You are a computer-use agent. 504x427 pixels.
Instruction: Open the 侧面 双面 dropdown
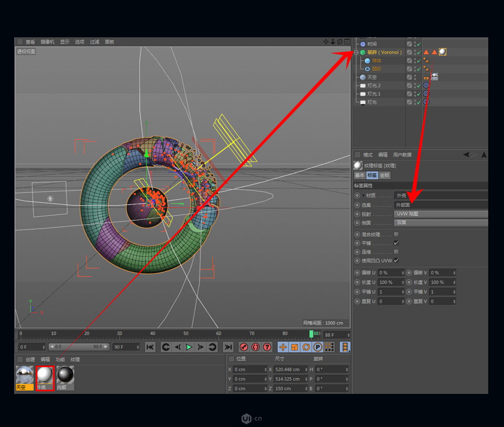pos(441,223)
